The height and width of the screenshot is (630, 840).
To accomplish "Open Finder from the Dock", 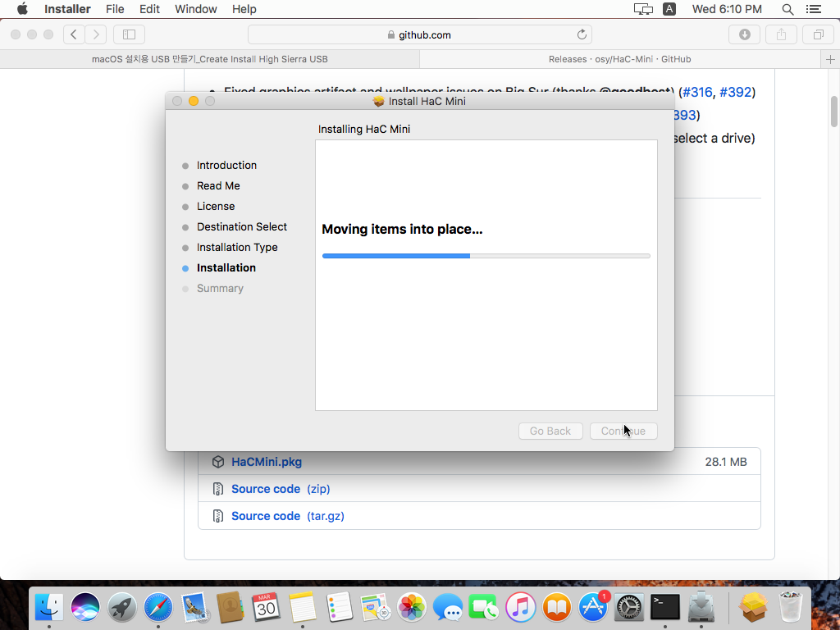I will 49,608.
